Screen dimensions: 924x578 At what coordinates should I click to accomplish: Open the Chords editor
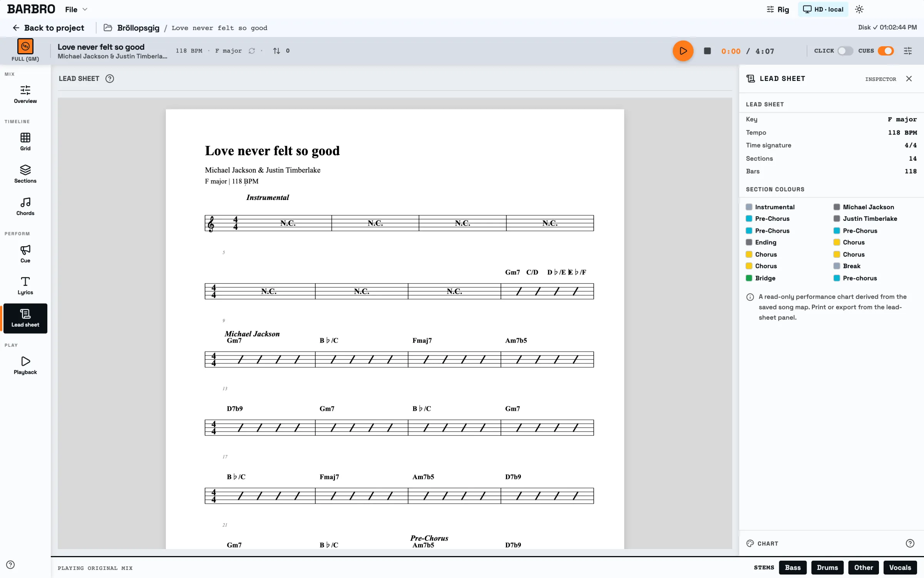[25, 206]
